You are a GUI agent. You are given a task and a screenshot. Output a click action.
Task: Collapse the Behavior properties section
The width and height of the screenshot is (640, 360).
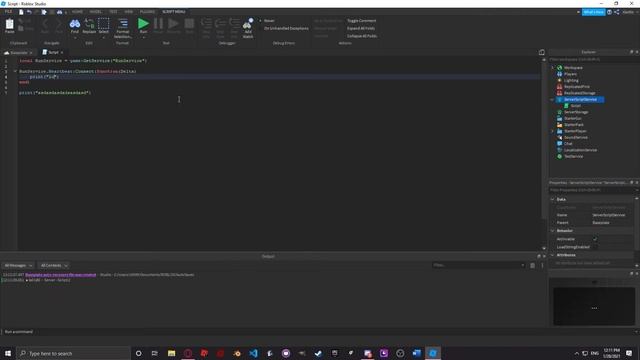[x=553, y=231]
